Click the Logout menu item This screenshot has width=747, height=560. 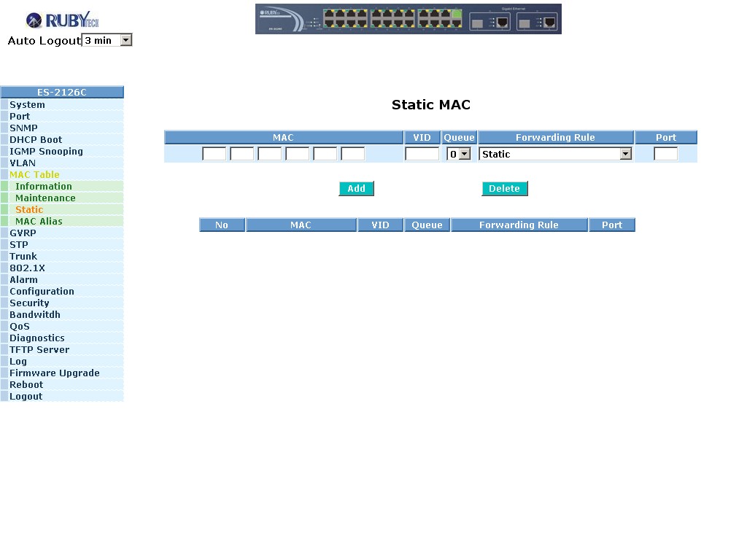point(63,397)
